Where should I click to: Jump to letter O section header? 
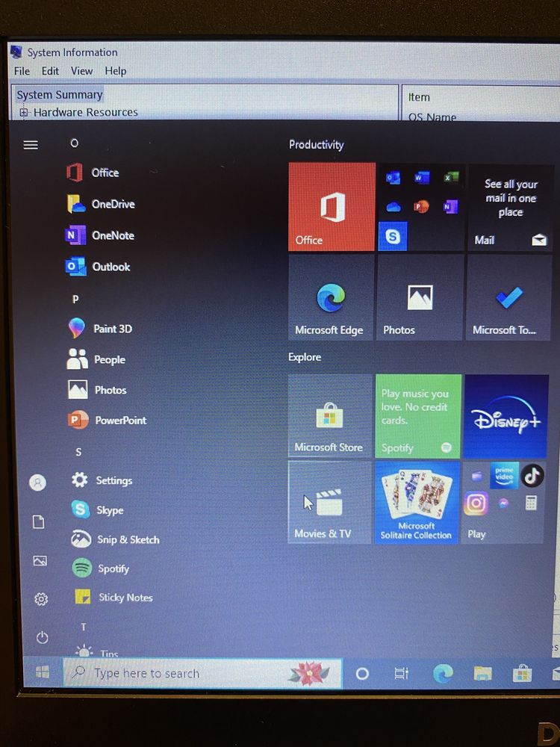click(x=74, y=143)
